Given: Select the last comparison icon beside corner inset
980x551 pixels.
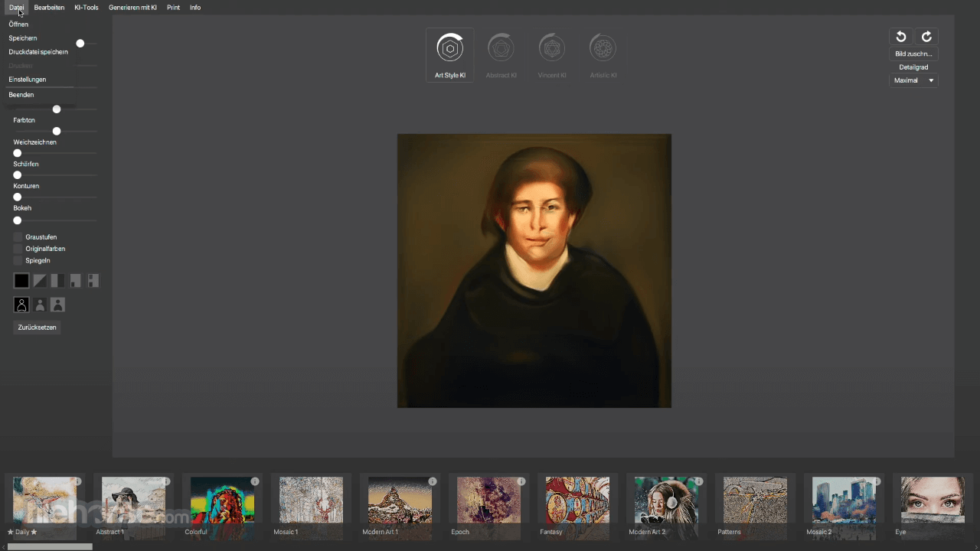Looking at the screenshot, I should (x=93, y=281).
